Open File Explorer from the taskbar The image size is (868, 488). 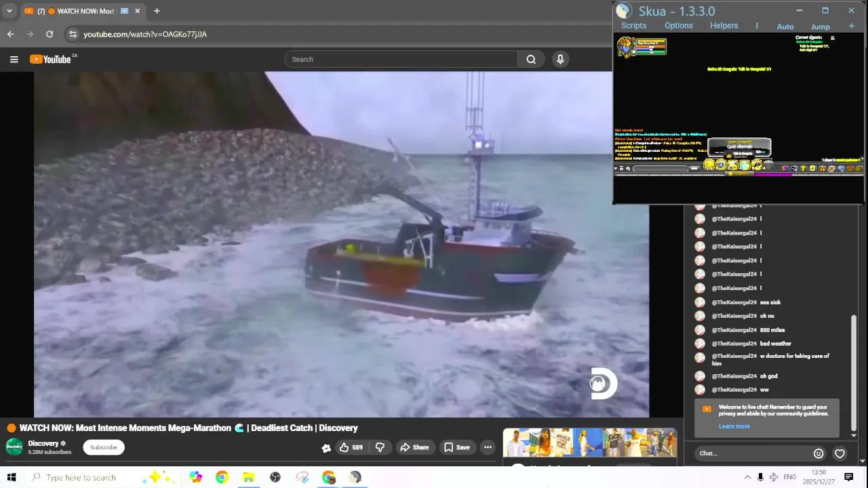point(248,477)
